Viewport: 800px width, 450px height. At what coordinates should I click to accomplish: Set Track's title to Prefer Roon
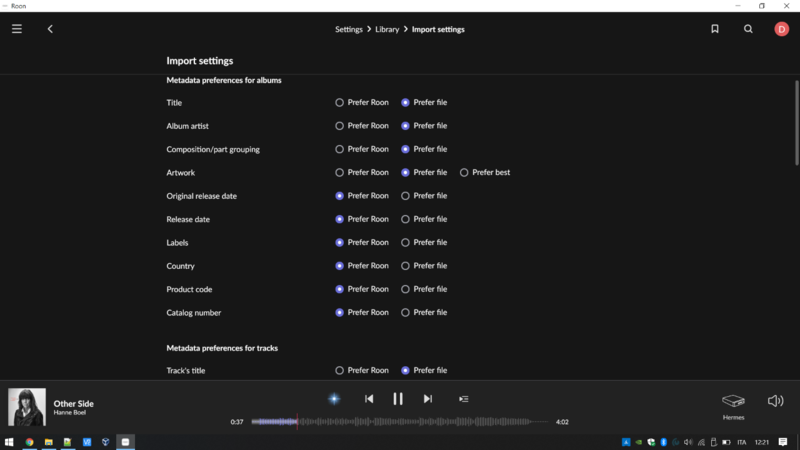(362, 370)
